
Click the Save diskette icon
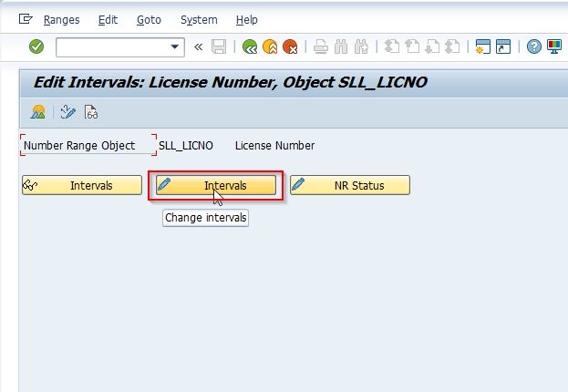[x=219, y=46]
